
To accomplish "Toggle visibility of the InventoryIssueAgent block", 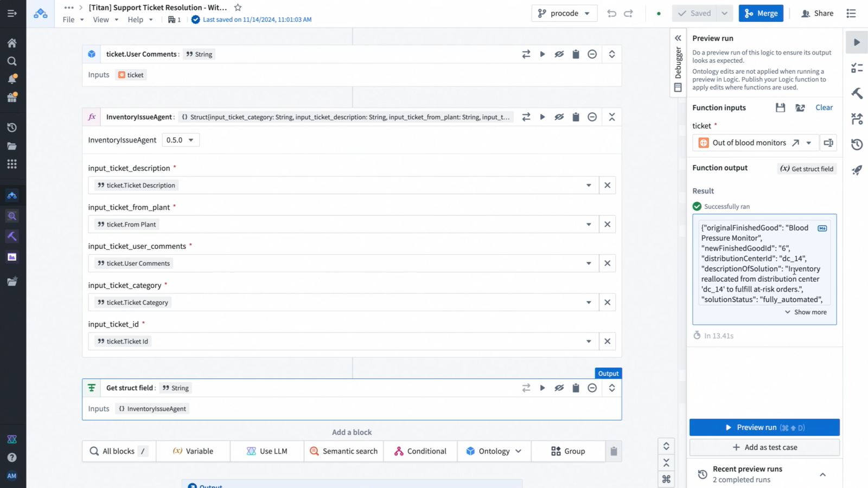I will (559, 117).
